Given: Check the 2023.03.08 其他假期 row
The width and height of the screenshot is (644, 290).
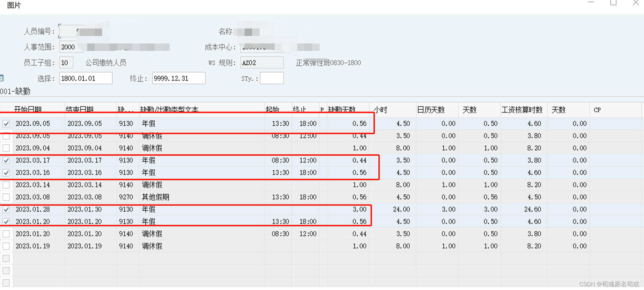Looking at the screenshot, I should 6,197.
